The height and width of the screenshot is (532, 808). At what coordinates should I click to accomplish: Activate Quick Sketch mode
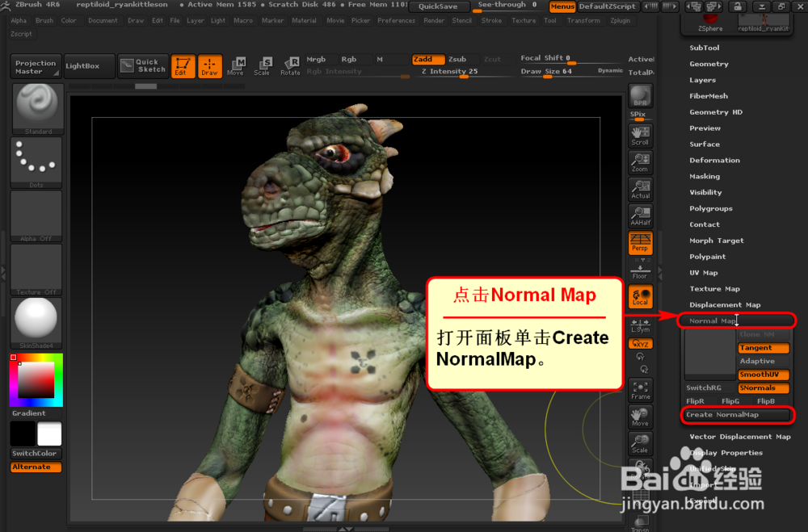[143, 66]
